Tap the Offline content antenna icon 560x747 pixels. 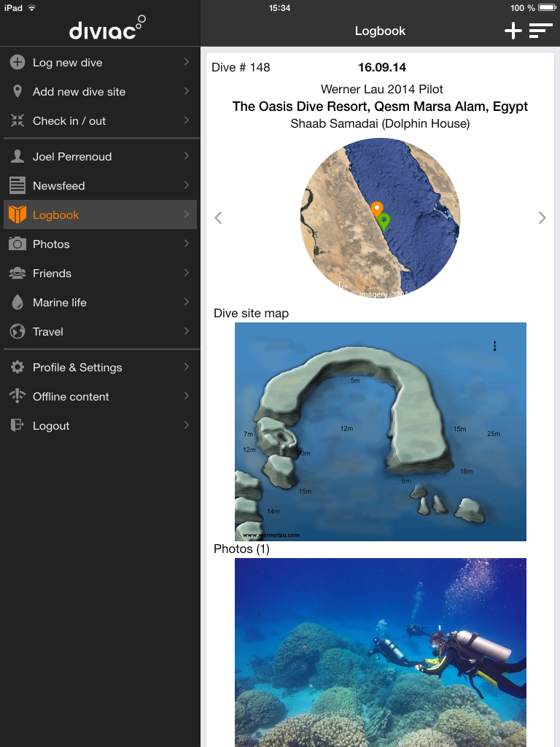[x=17, y=396]
